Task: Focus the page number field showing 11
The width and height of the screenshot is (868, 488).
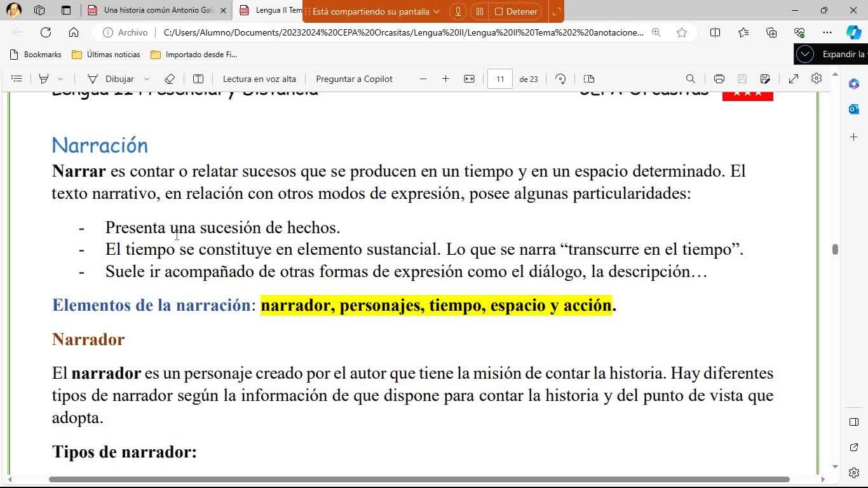Action: pos(500,79)
